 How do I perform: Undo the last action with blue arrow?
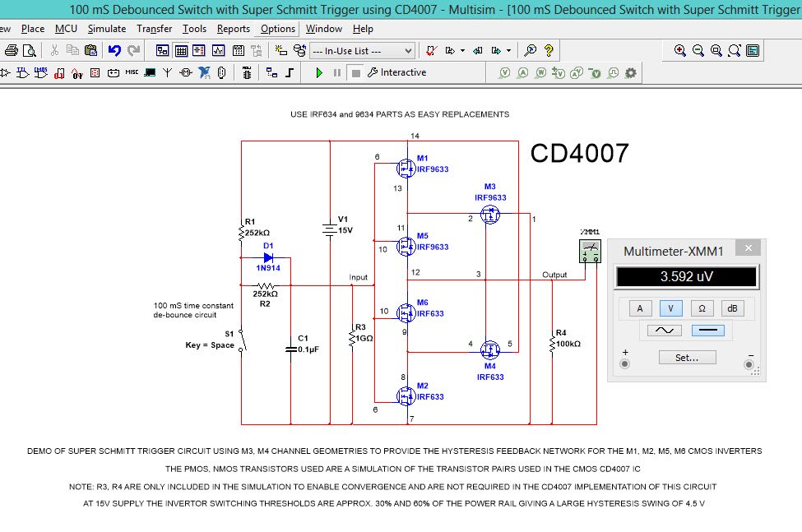tap(114, 50)
